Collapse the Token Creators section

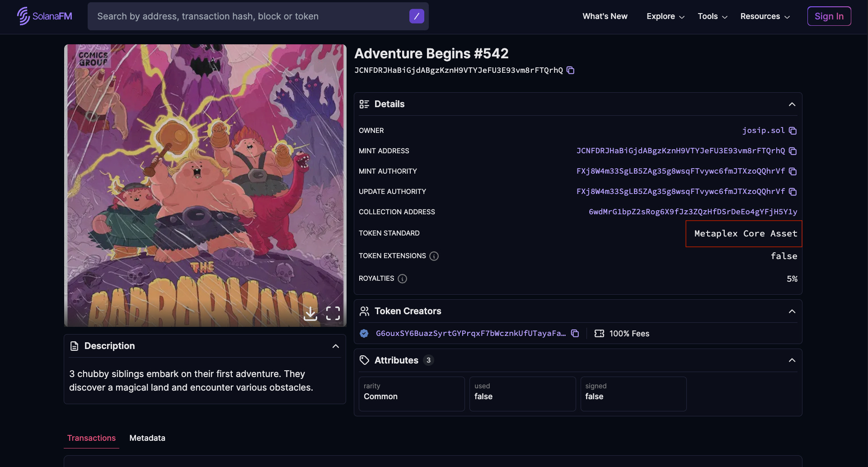[792, 311]
